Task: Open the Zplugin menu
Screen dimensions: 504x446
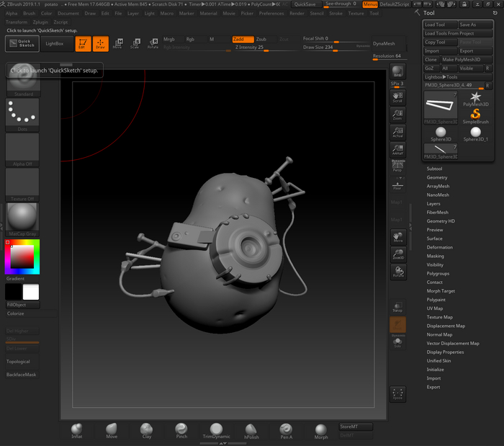Action: pyautogui.click(x=40, y=22)
